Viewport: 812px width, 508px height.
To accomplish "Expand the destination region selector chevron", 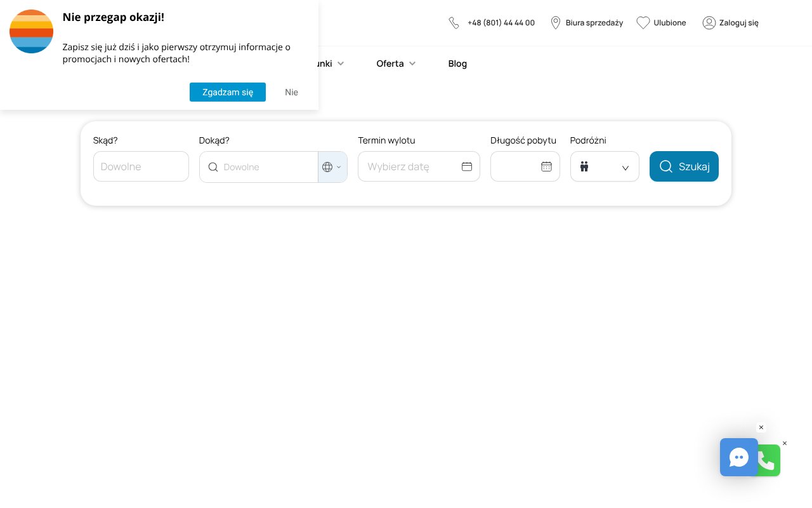I will coord(339,167).
